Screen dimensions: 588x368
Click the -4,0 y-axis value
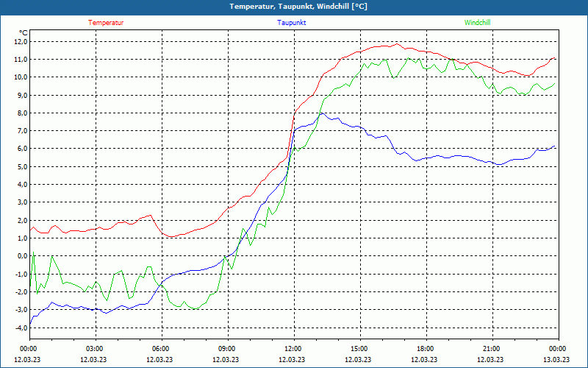point(21,328)
